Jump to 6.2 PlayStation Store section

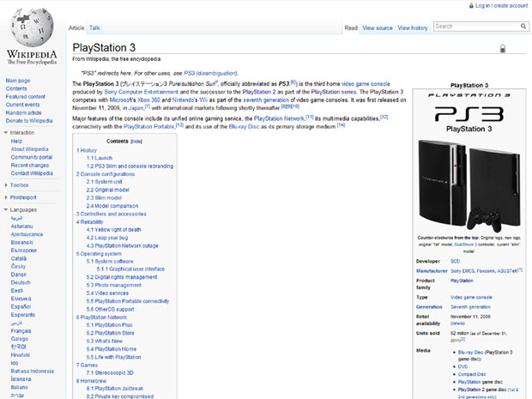pyautogui.click(x=111, y=333)
